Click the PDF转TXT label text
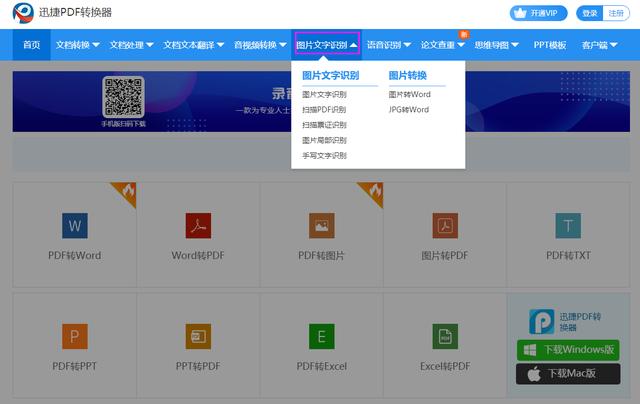 pyautogui.click(x=568, y=255)
